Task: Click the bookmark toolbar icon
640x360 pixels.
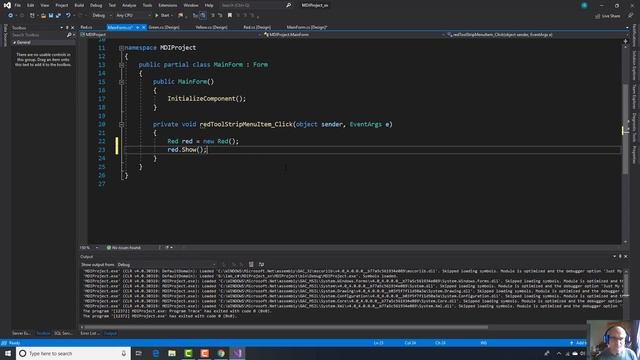Action: (x=230, y=16)
